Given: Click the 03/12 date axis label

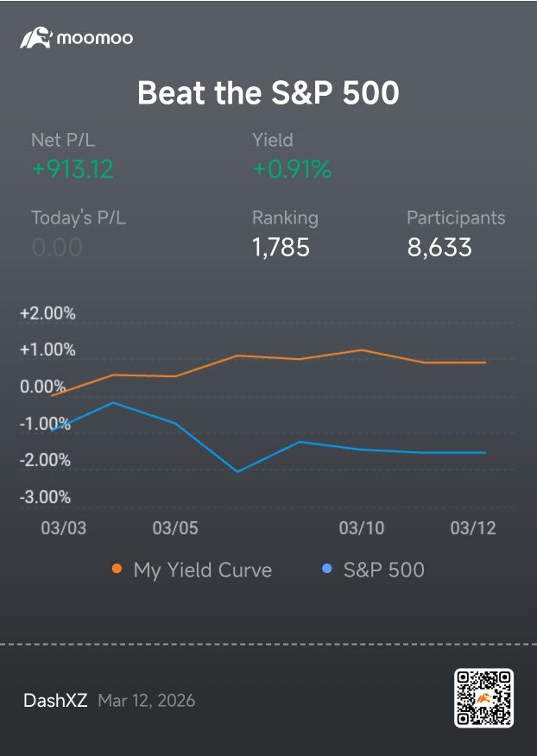Looking at the screenshot, I should click(473, 528).
